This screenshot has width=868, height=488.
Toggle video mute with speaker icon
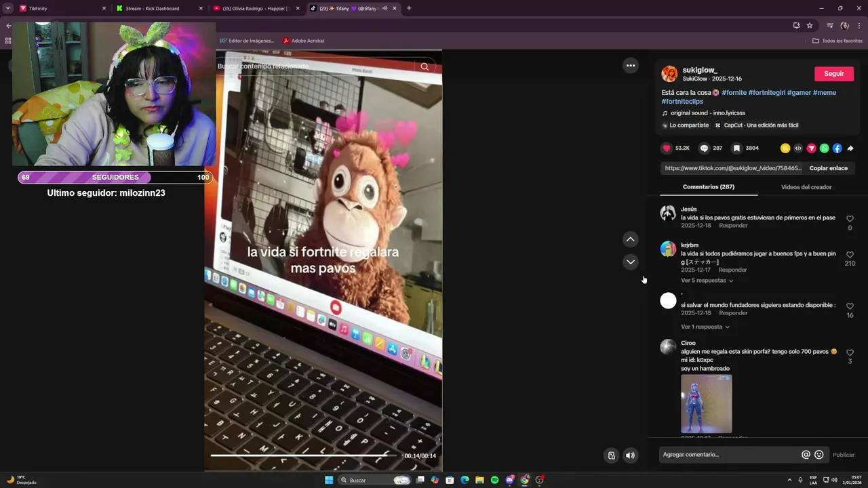point(631,455)
